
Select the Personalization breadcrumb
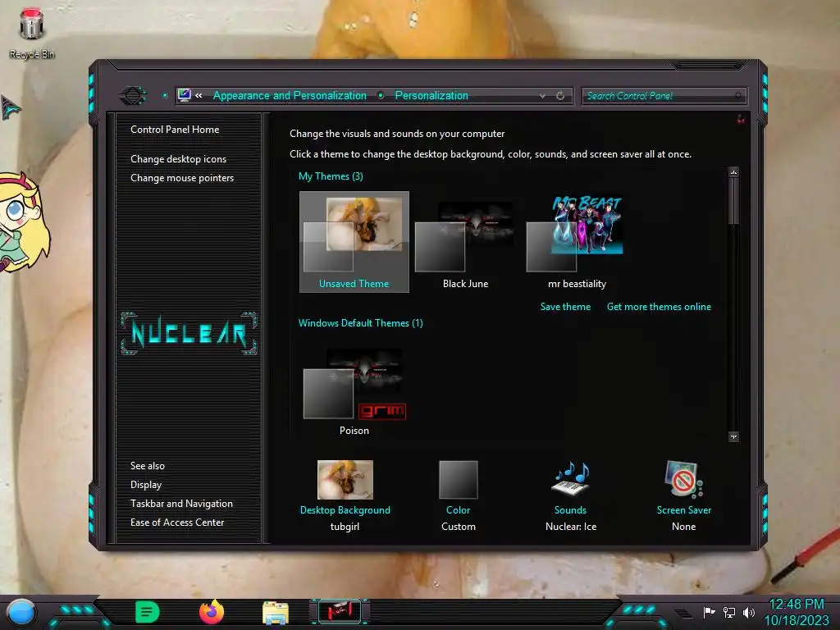431,95
